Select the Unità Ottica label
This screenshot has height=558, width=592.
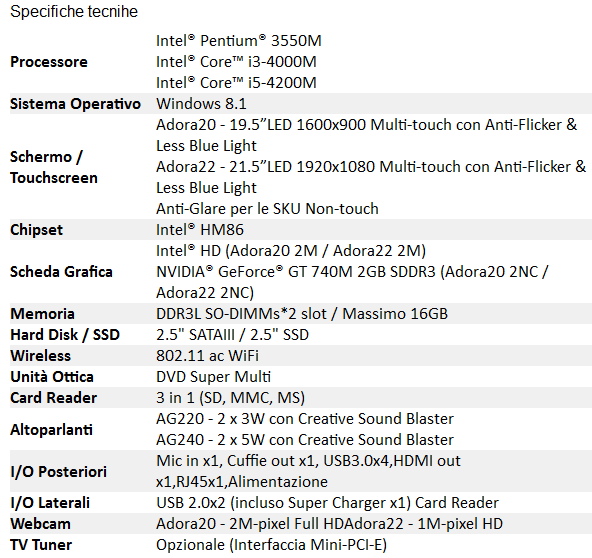(x=52, y=377)
